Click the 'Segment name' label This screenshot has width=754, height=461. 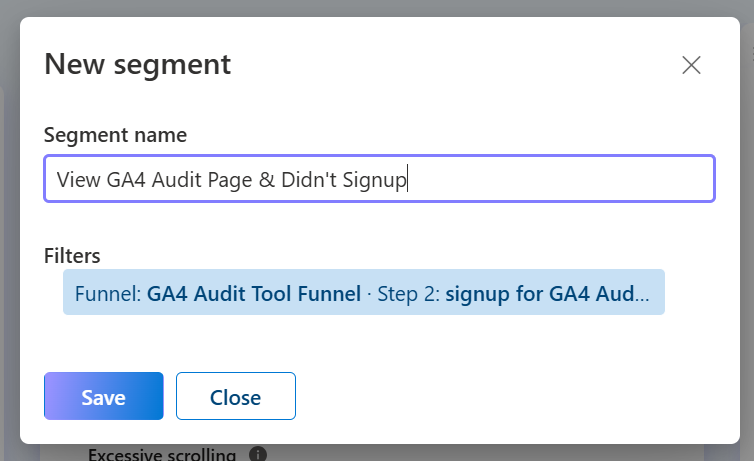click(115, 135)
